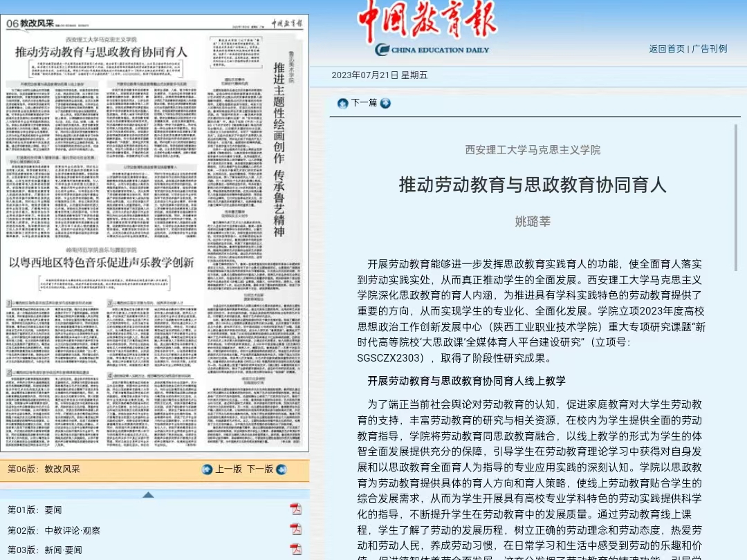Image resolution: width=747 pixels, height=560 pixels.
Task: Go to previous page via 上一版
Action: tap(228, 469)
